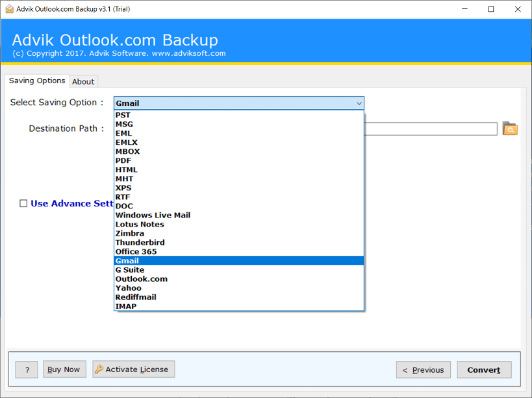Switch to the About tab
This screenshot has height=398, width=532.
click(x=83, y=81)
